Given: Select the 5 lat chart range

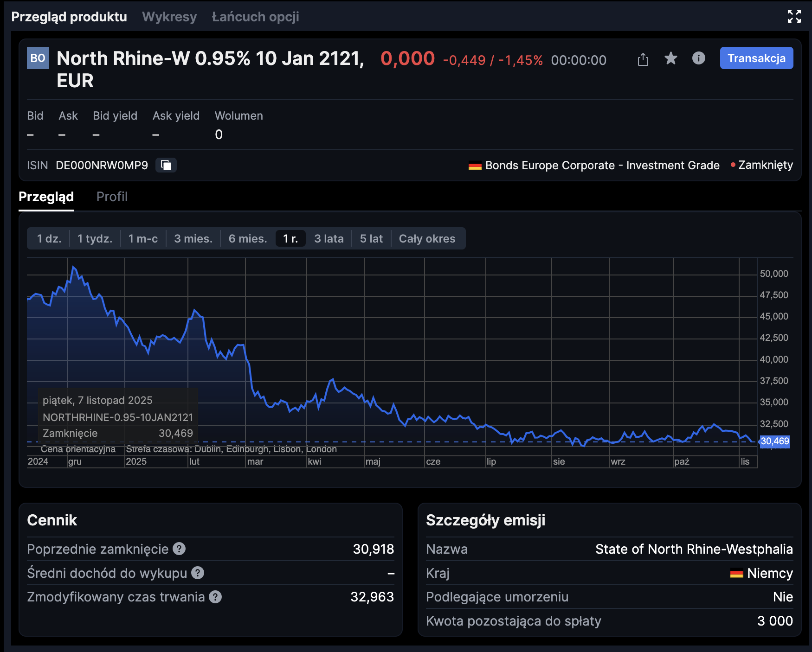Looking at the screenshot, I should point(371,239).
